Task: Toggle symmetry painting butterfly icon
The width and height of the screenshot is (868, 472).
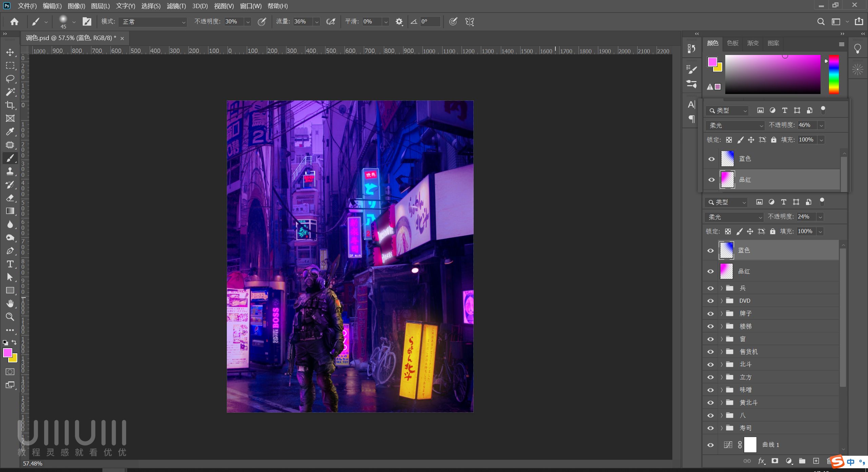Action: click(470, 22)
